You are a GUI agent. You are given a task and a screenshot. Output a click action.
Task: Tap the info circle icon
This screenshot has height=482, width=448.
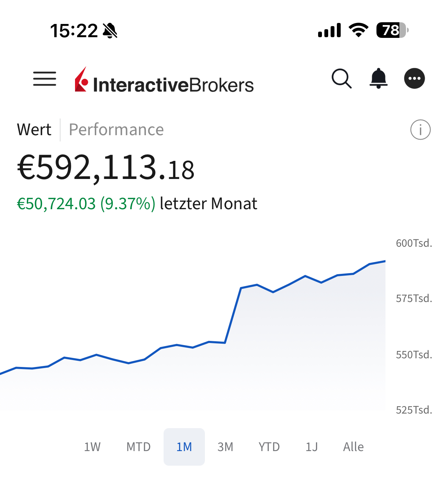pos(420,130)
